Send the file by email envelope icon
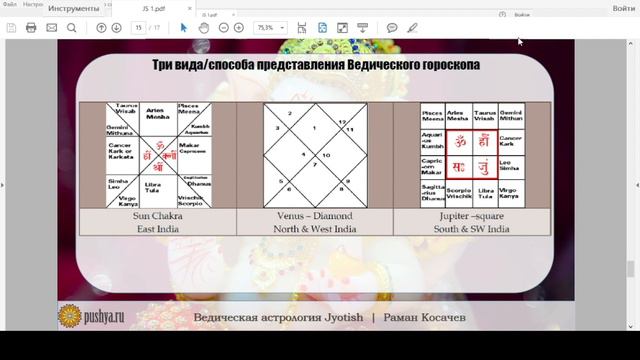This screenshot has width=640, height=360. pos(51,28)
